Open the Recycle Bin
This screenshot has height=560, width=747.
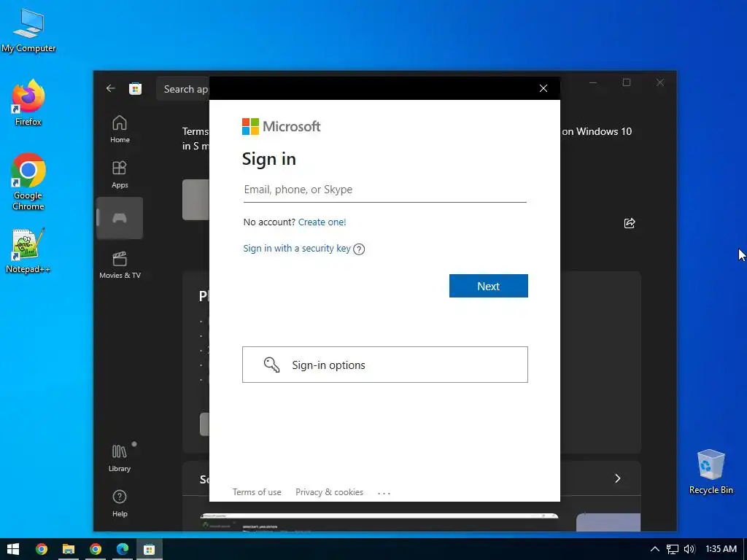pyautogui.click(x=711, y=472)
